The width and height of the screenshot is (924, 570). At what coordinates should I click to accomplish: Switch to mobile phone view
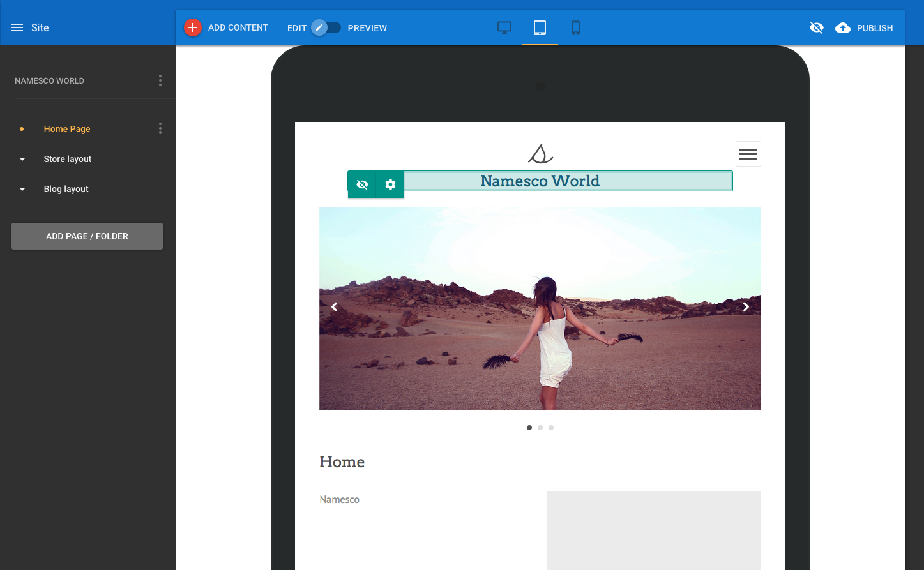click(x=575, y=27)
